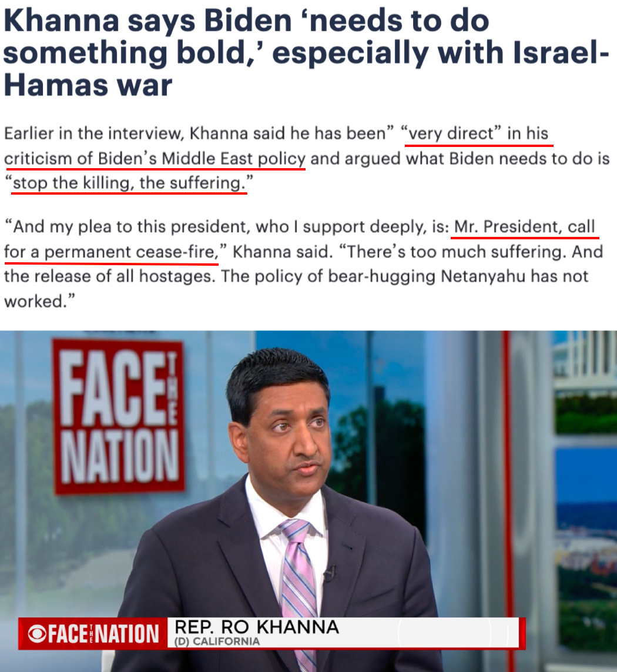Click the red Face the Nation sign behind the guest
Screen dimensions: 617x672
coord(119,416)
